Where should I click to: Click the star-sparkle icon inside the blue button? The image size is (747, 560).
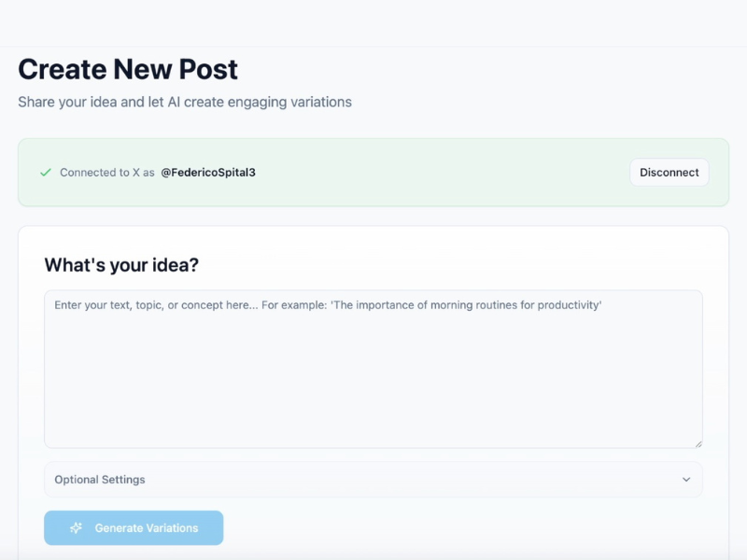(x=76, y=527)
